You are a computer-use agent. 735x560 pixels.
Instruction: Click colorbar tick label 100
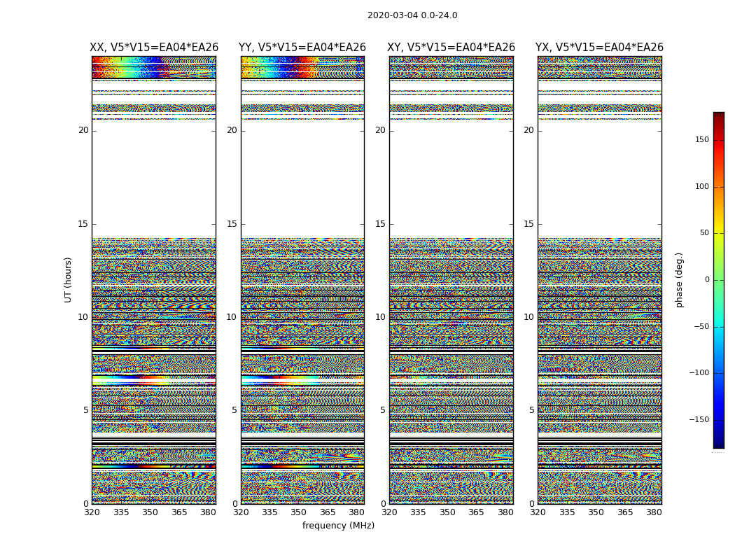click(701, 186)
